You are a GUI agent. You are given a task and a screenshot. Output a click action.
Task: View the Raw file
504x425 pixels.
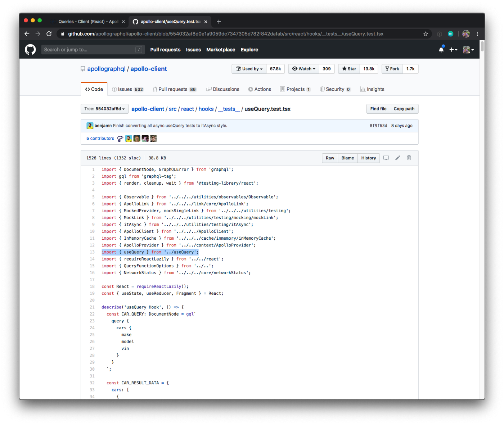[330, 158]
